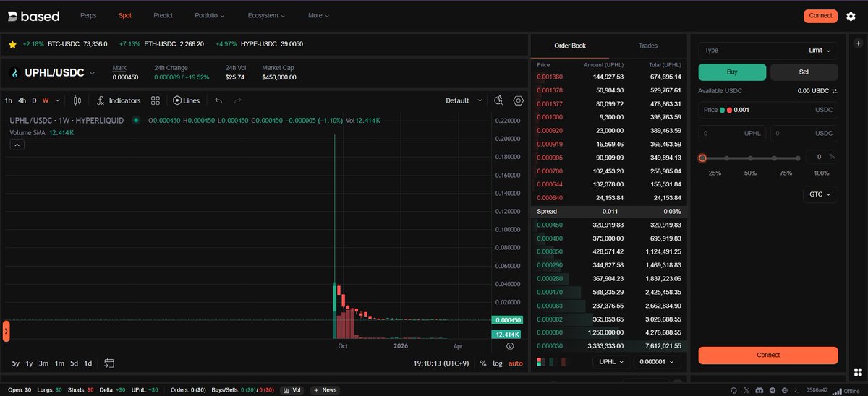
Task: Click the UPHL amount input field
Action: [x=732, y=134]
